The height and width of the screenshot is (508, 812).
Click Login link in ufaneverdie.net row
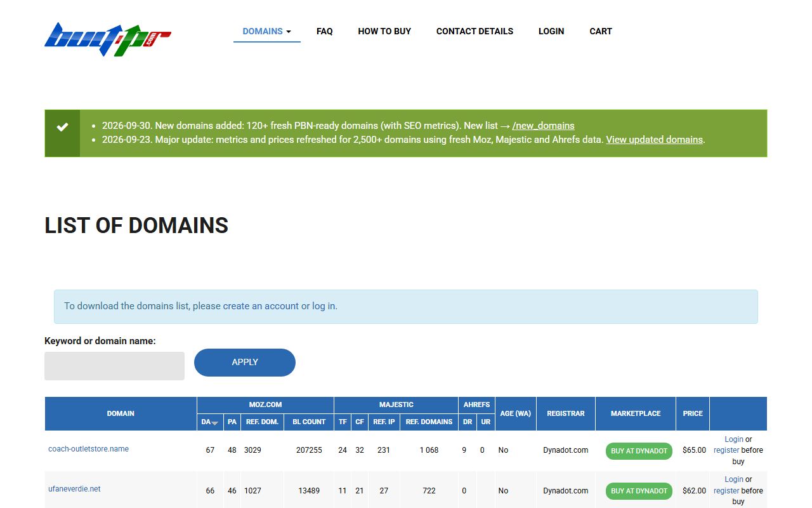pyautogui.click(x=734, y=479)
